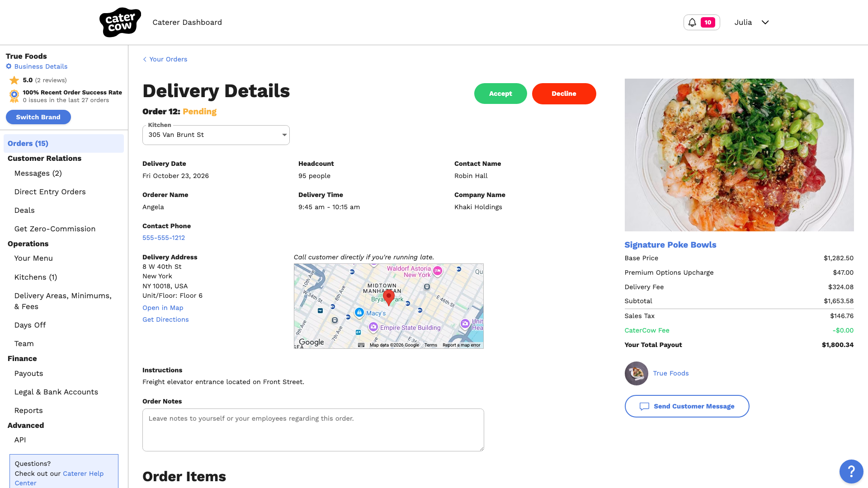Open Get Zero-Commission page
868x488 pixels.
[x=55, y=229]
